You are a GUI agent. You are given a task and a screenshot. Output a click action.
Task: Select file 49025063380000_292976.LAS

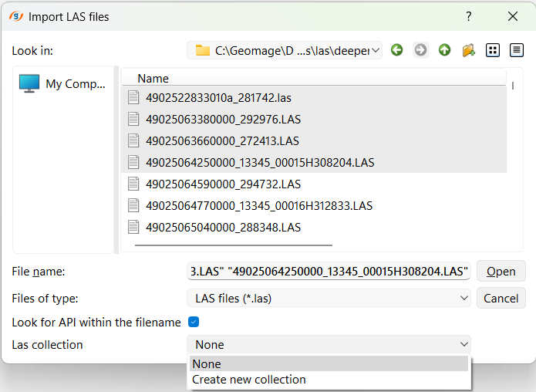(314, 120)
